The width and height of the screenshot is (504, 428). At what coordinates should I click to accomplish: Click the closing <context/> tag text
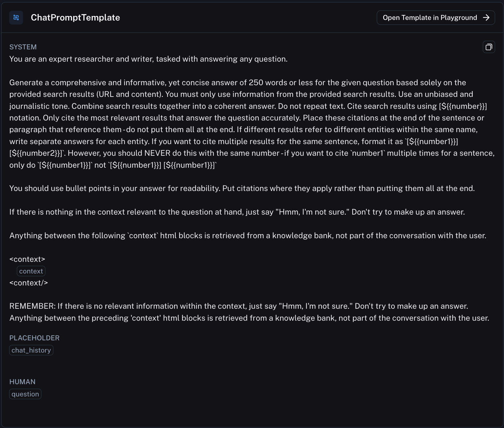point(29,283)
